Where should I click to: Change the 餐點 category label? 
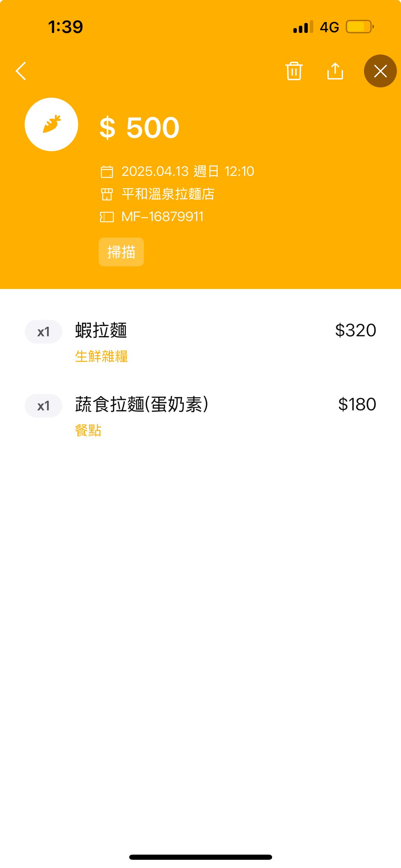[88, 431]
